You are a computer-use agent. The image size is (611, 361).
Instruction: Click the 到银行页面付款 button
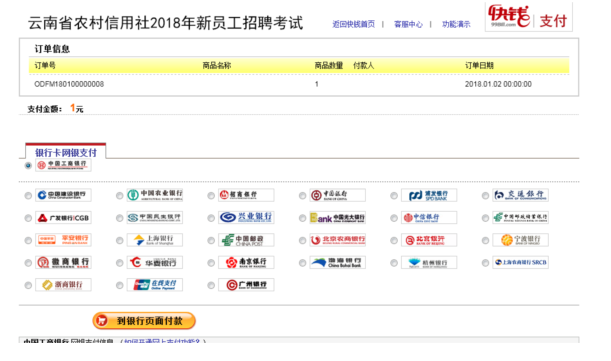click(x=144, y=321)
